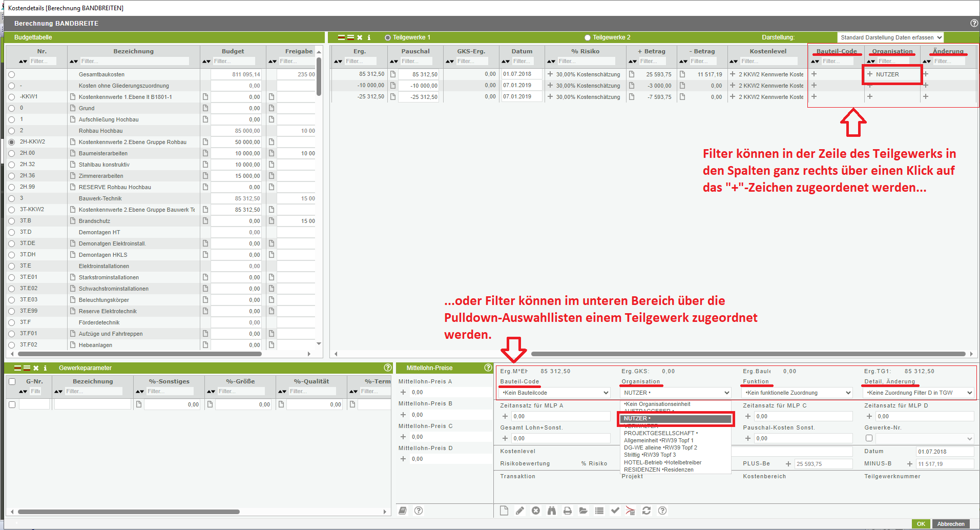The image size is (980, 530).
Task: Click the Budgettabelle vertical scrollbar
Action: (319, 77)
